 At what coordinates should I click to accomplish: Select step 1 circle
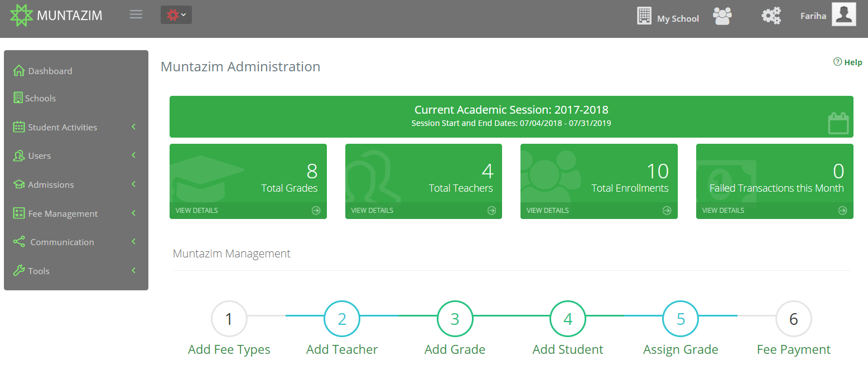pyautogui.click(x=229, y=319)
